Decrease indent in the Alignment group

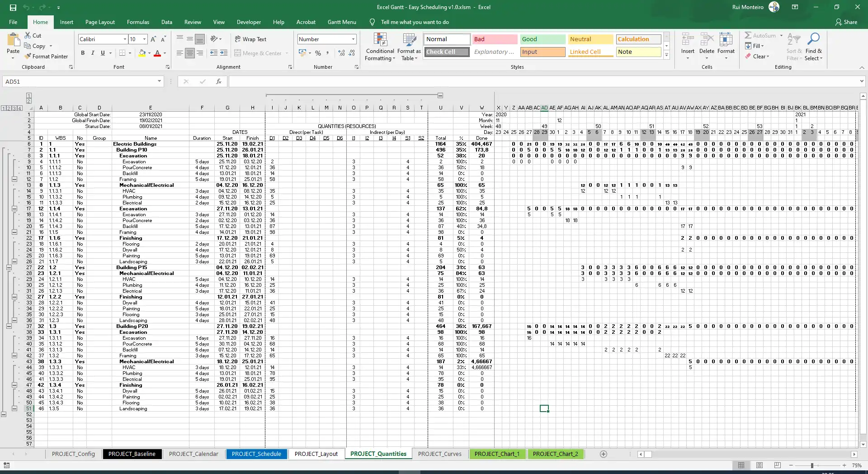coord(214,53)
